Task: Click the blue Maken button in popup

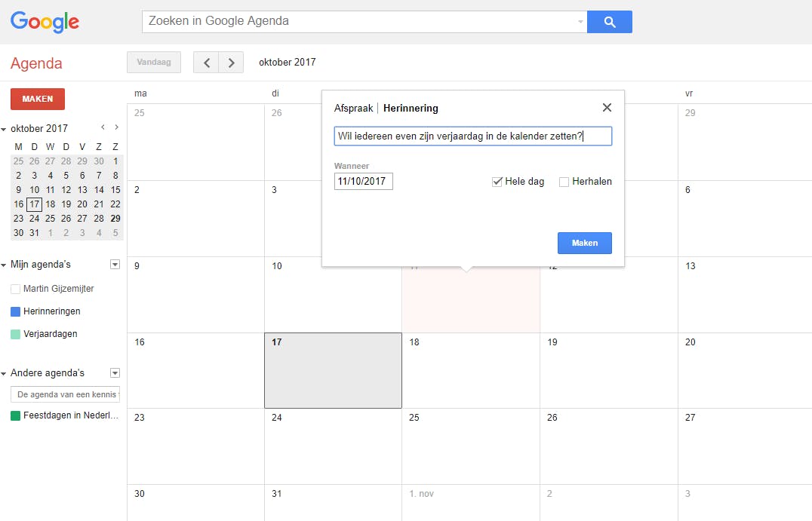Action: [x=584, y=243]
